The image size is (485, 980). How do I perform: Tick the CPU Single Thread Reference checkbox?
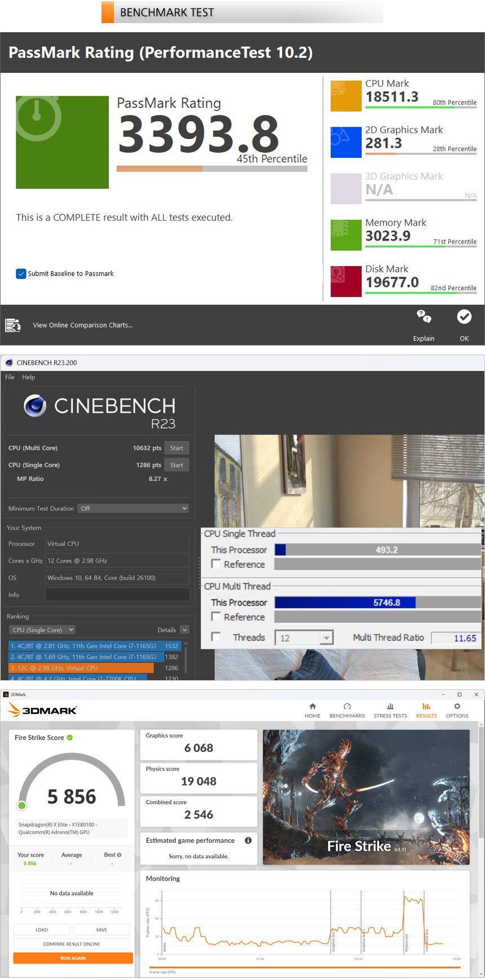216,564
